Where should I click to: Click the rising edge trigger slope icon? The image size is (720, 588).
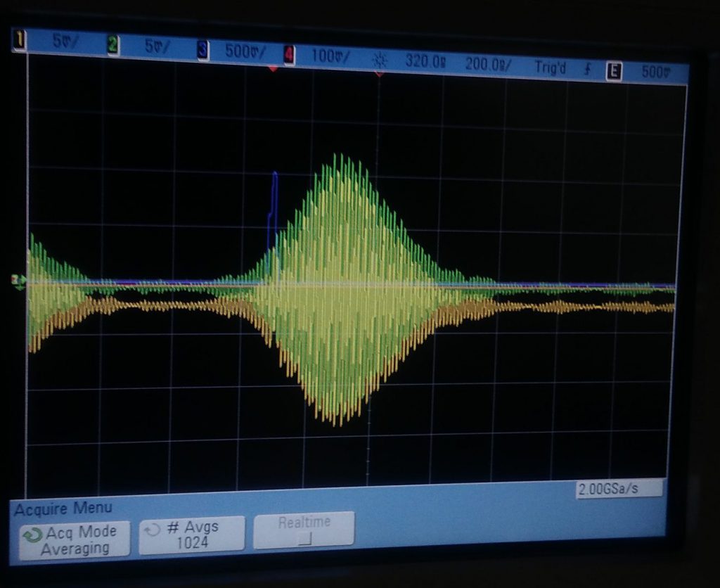[586, 68]
